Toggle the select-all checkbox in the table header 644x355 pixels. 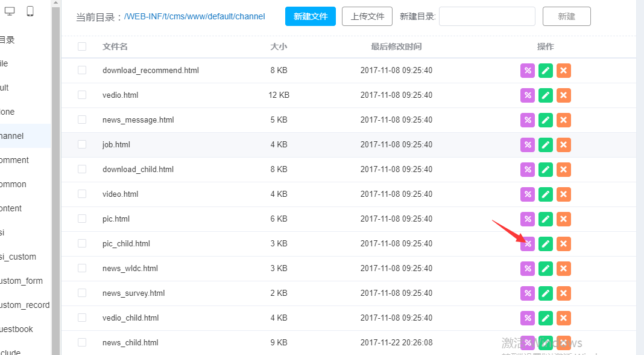click(x=82, y=46)
